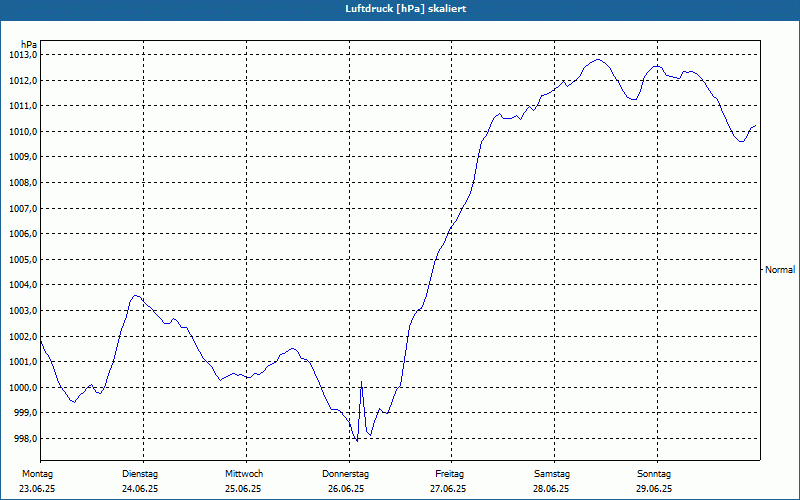Screen dimensions: 800x500
Task: Click the pressure curve's highest peak on Samstag
Action: pos(598,60)
